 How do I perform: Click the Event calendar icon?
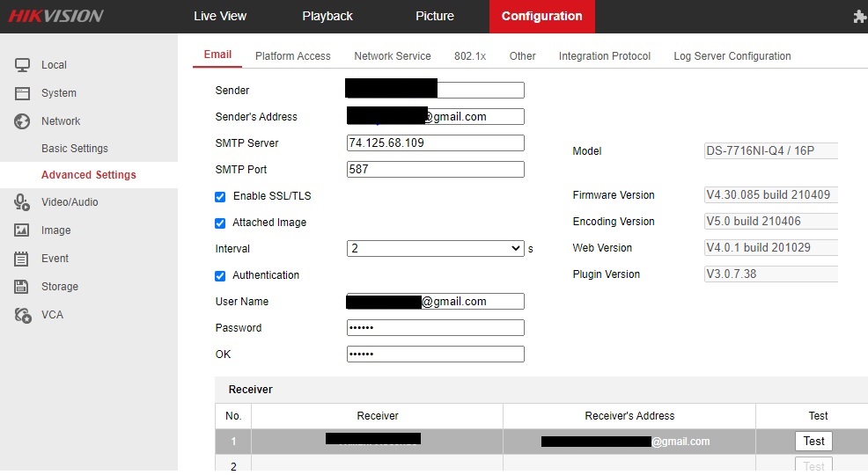pyautogui.click(x=23, y=259)
